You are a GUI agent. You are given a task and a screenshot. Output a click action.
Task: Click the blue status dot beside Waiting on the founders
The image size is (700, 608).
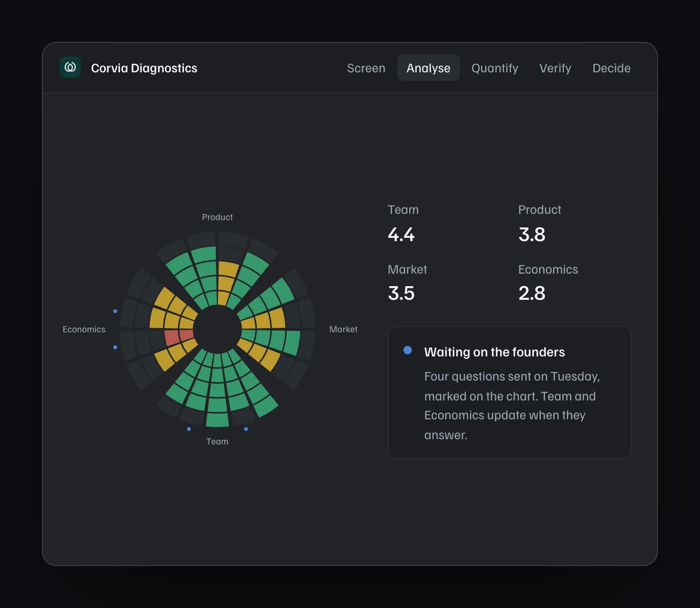pyautogui.click(x=408, y=350)
